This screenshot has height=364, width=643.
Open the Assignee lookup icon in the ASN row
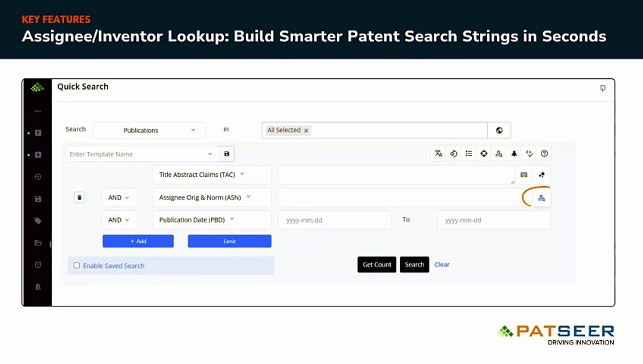[x=542, y=198]
